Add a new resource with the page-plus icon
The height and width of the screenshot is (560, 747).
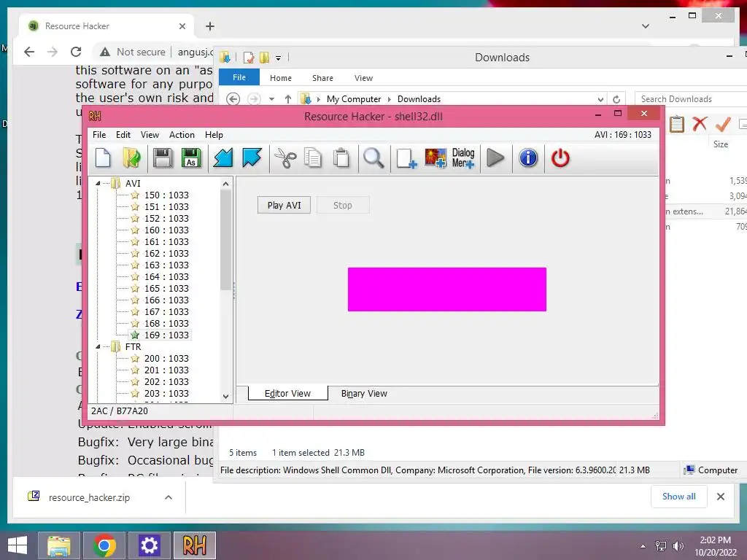point(406,158)
